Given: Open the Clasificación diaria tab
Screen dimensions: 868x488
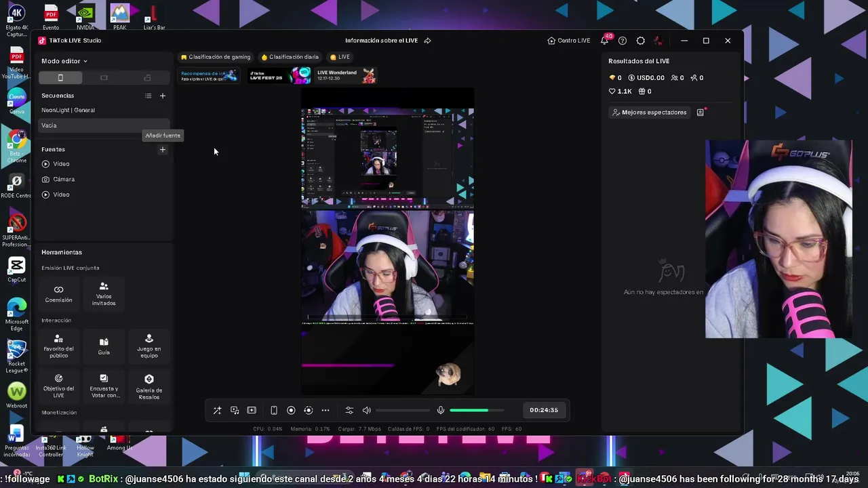Looking at the screenshot, I should [x=290, y=57].
